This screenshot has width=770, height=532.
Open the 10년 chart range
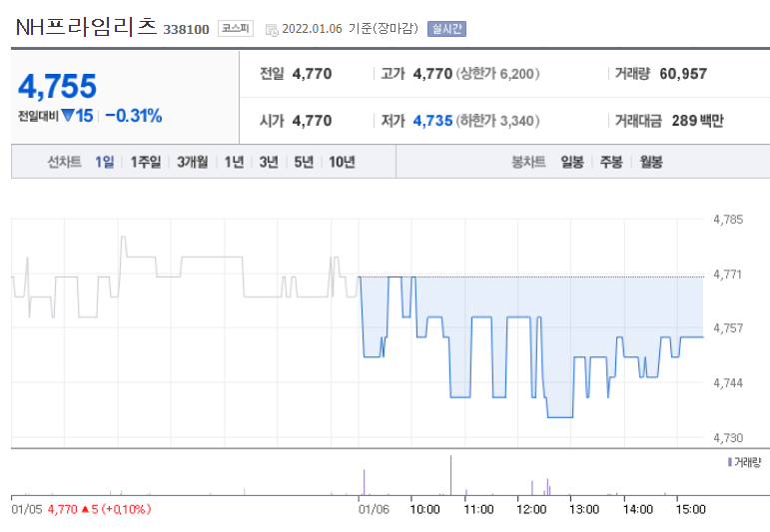(342, 162)
